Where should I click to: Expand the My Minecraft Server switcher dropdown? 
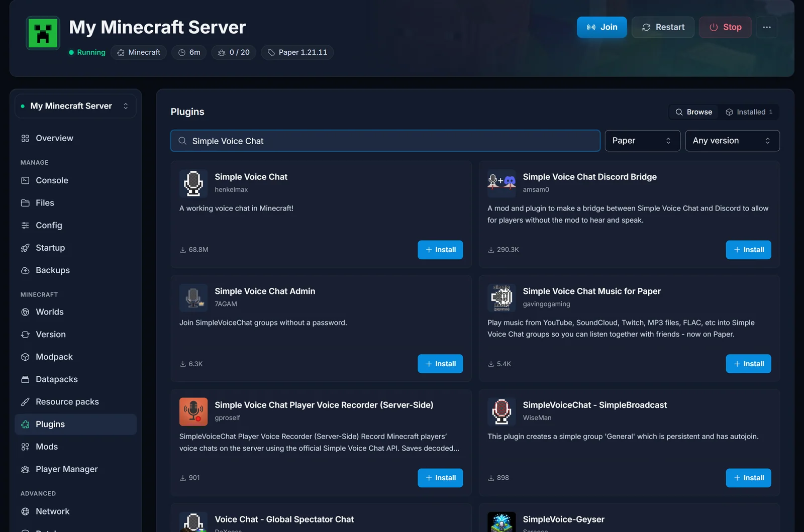point(75,106)
